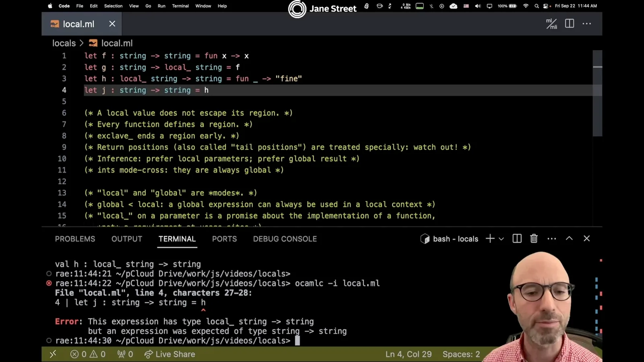Kill the terminal with trash icon
This screenshot has width=644, height=362.
tap(534, 239)
